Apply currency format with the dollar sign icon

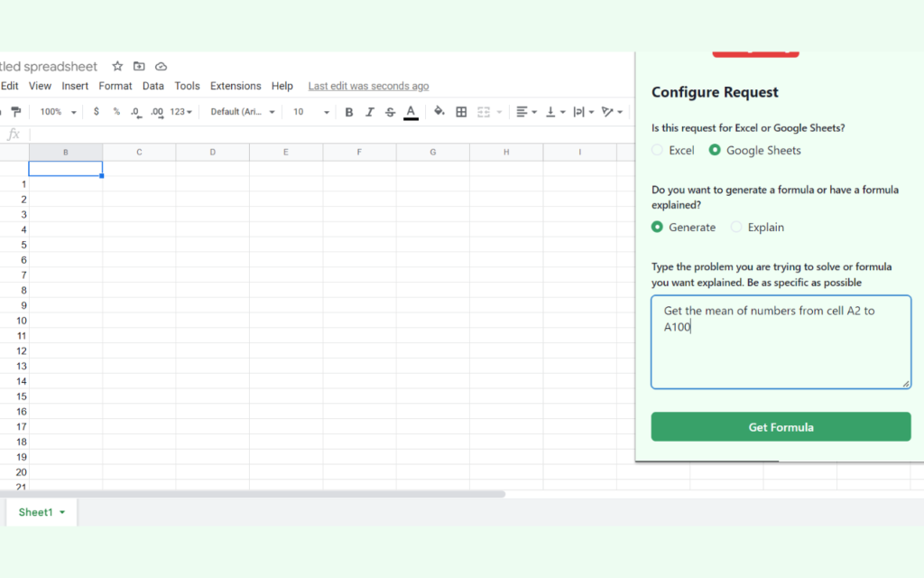pos(96,111)
